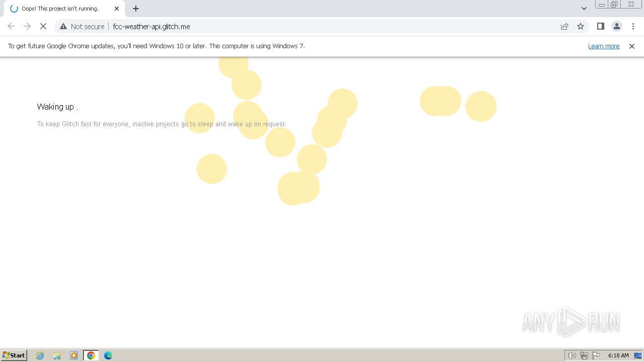Open the Chrome profile avatar menu
Viewport: 644px width, 362px height.
(x=616, y=26)
